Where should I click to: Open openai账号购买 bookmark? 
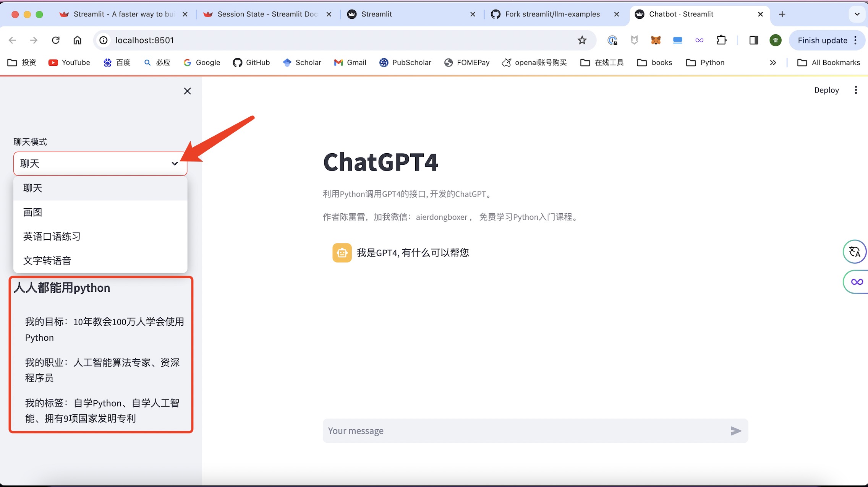(534, 62)
